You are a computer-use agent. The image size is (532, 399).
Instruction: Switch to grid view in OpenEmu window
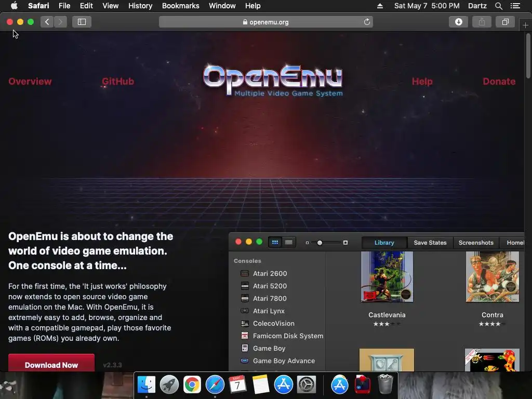(x=275, y=243)
